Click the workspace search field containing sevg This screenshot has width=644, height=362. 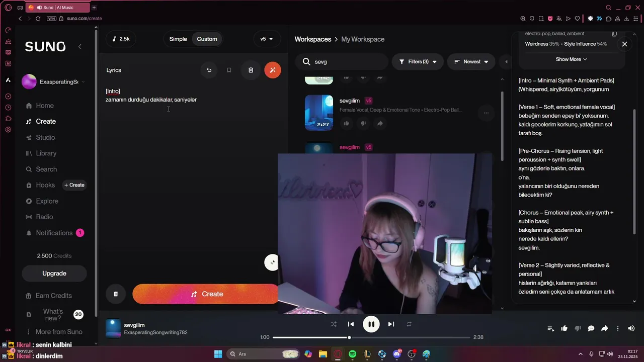[x=342, y=62]
